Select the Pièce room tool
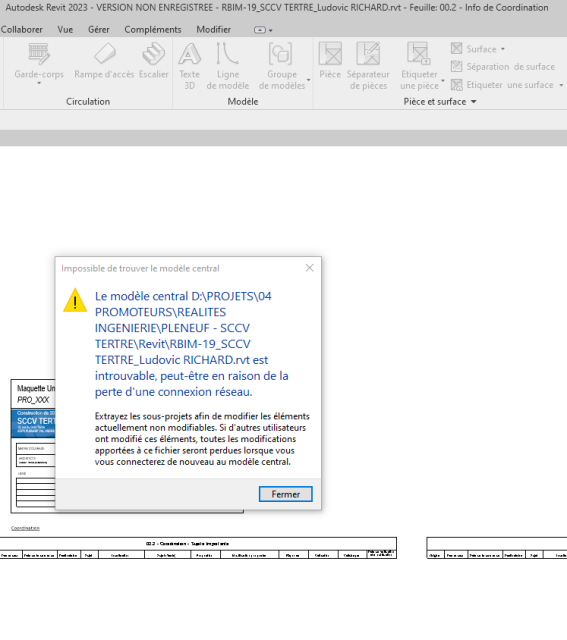This screenshot has width=567, height=640. (x=330, y=61)
